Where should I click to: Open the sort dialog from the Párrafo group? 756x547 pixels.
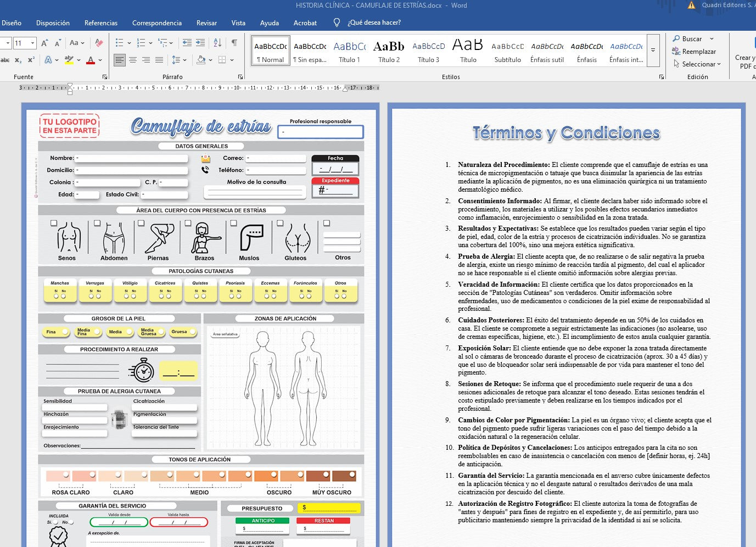(215, 42)
